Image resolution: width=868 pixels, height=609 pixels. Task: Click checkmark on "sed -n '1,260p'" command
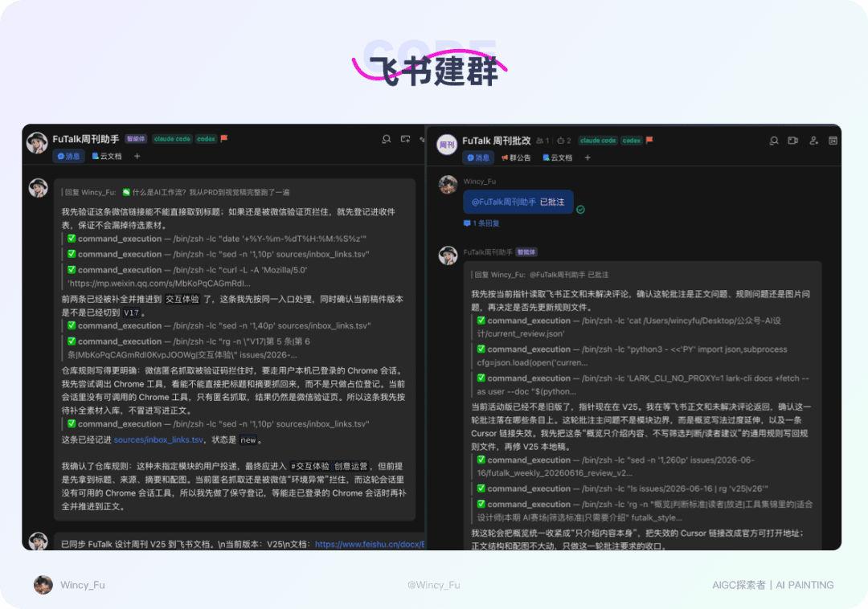click(x=481, y=460)
